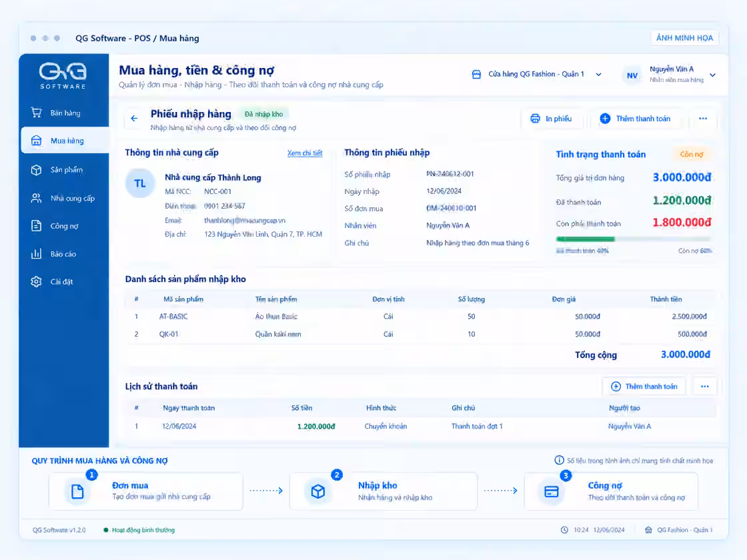This screenshot has height=560, width=747.
Task: Click the Đơn mua process card title
Action: tap(130, 485)
